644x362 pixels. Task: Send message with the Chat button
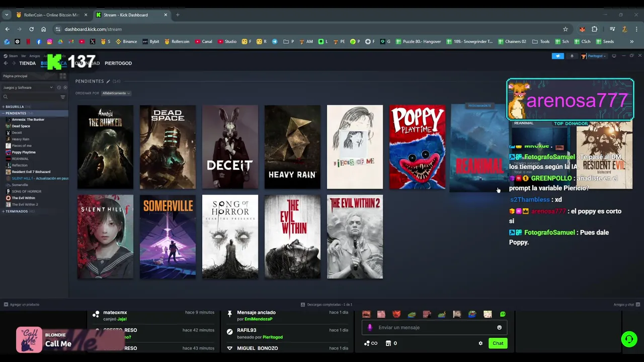coord(498,343)
